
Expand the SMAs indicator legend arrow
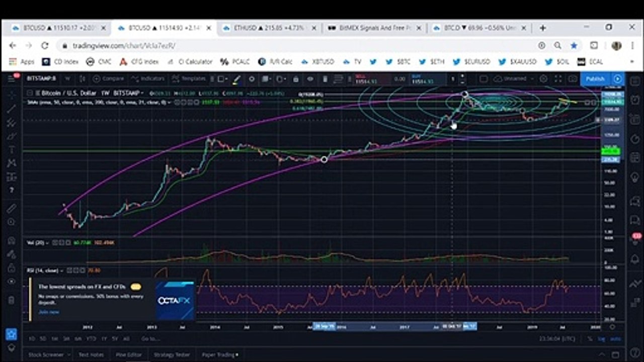(x=170, y=103)
